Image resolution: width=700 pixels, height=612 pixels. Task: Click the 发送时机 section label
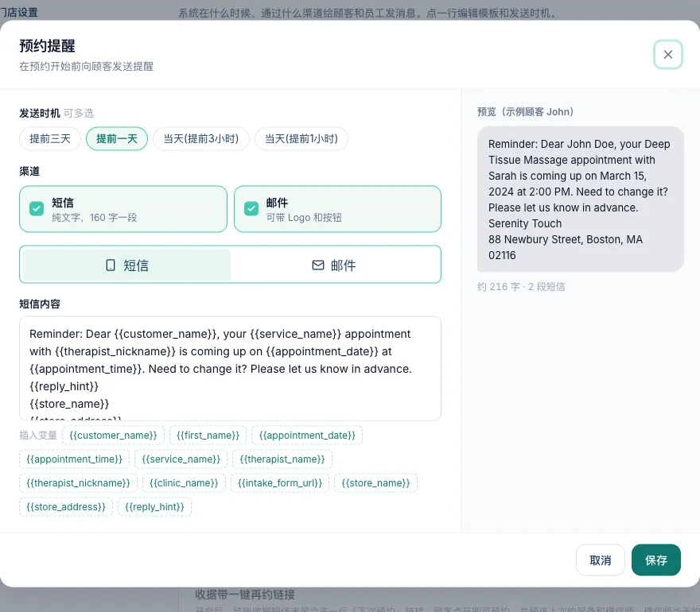tap(39, 114)
